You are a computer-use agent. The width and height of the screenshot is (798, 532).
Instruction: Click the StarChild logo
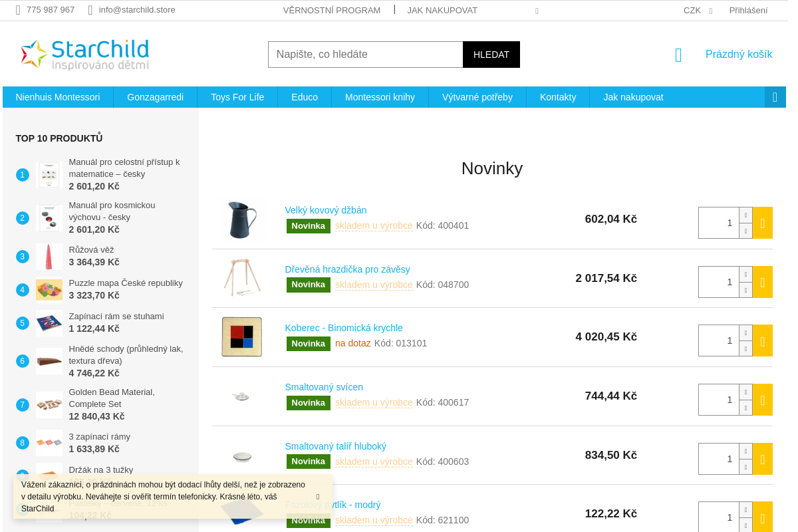point(84,55)
